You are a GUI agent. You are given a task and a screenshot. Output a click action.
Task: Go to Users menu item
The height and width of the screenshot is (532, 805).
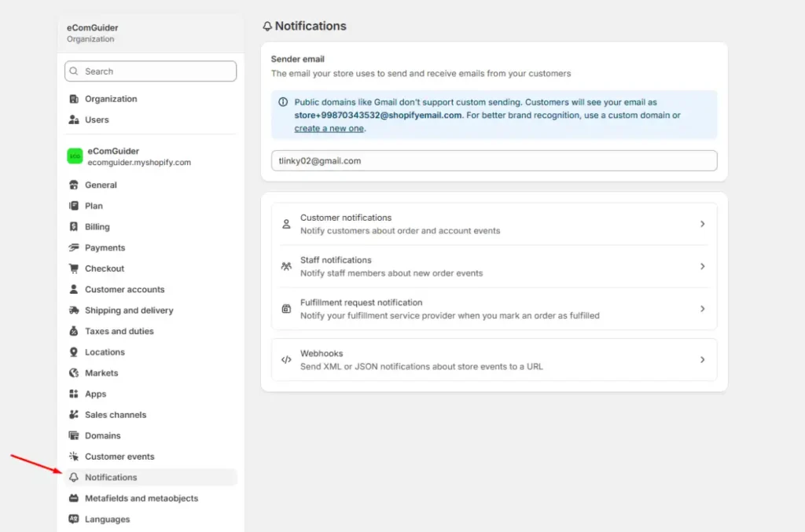(x=150, y=119)
